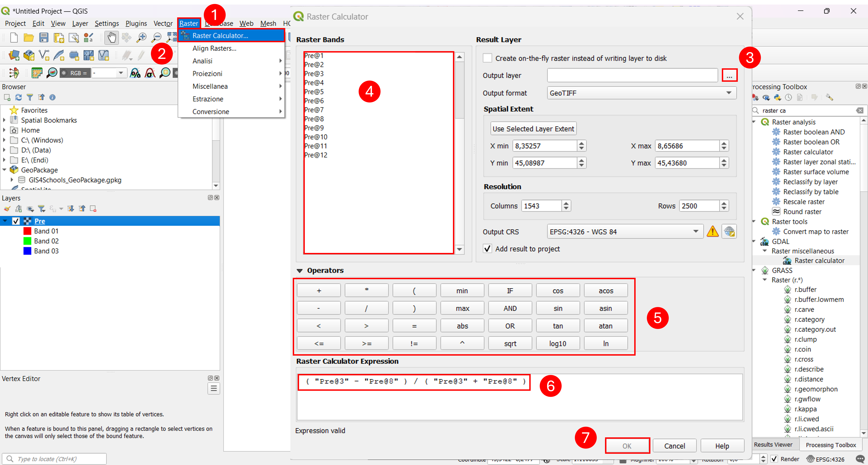Screen dimensions: 868x465
Task: Expand the GIS4Schools_GeoPackage.gpkg tree item
Action: [12, 180]
